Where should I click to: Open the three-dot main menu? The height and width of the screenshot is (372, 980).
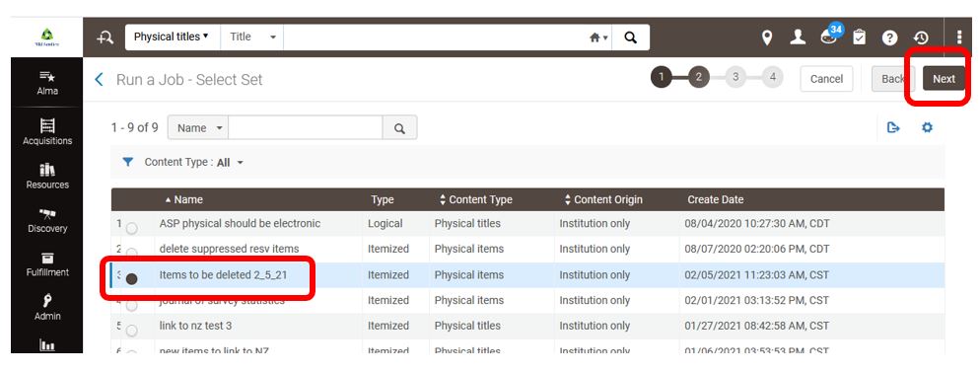coord(959,37)
